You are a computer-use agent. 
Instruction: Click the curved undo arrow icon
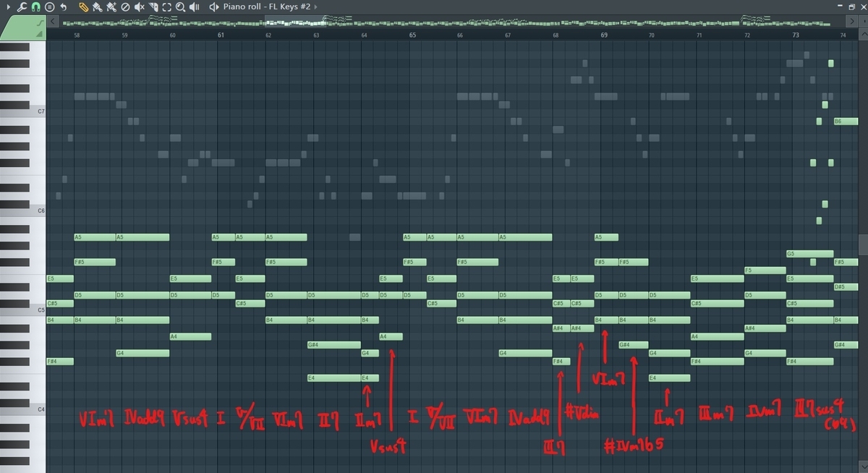click(x=64, y=7)
